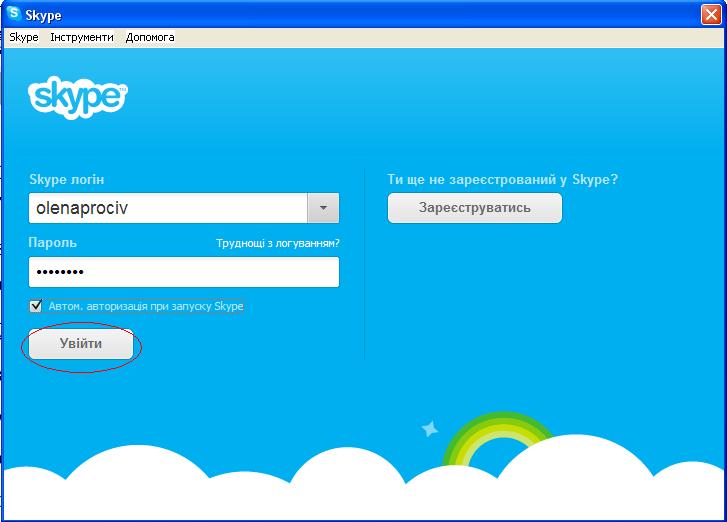Open the Труднощі з логуванням? link
727x522 pixels.
[278, 243]
